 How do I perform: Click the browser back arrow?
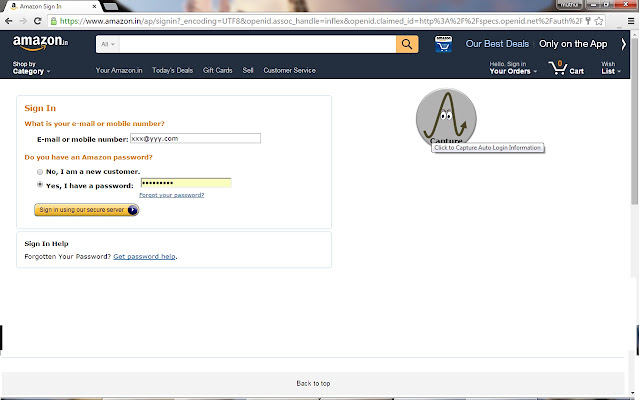(9, 21)
